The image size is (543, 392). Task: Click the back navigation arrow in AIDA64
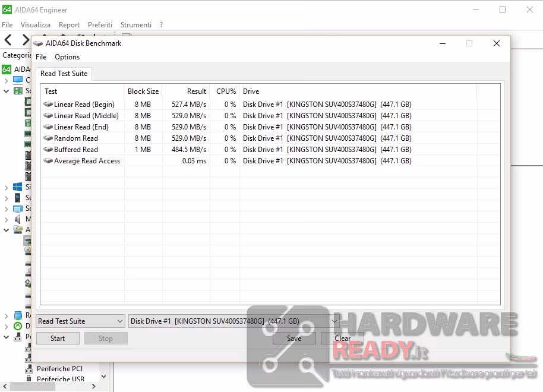click(x=8, y=40)
